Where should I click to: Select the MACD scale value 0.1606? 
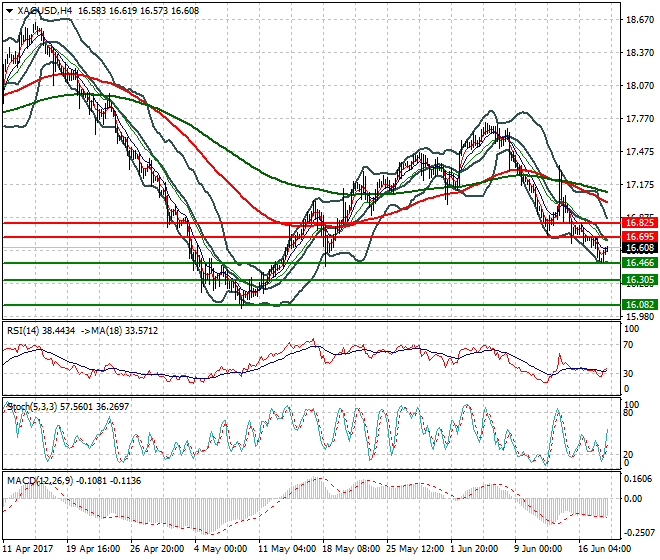tap(639, 479)
